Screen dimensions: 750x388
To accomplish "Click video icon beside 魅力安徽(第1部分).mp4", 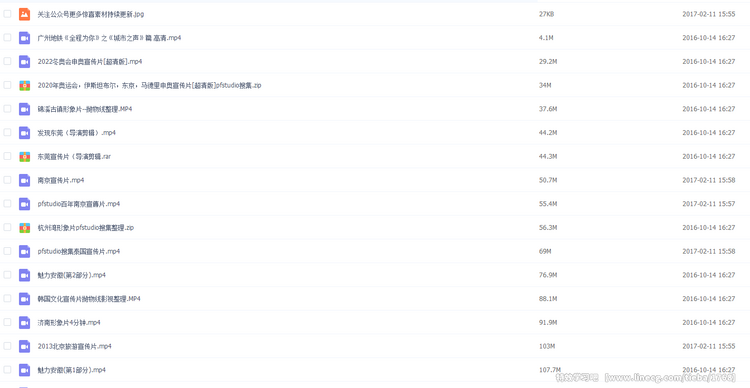I will (x=24, y=370).
